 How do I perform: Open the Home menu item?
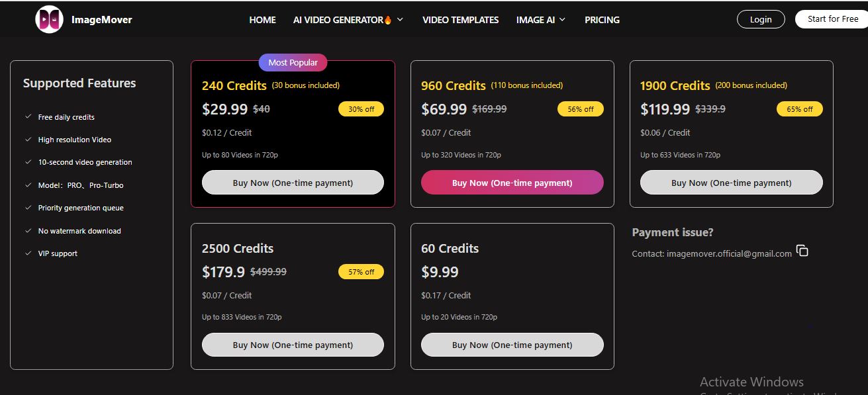pos(262,20)
